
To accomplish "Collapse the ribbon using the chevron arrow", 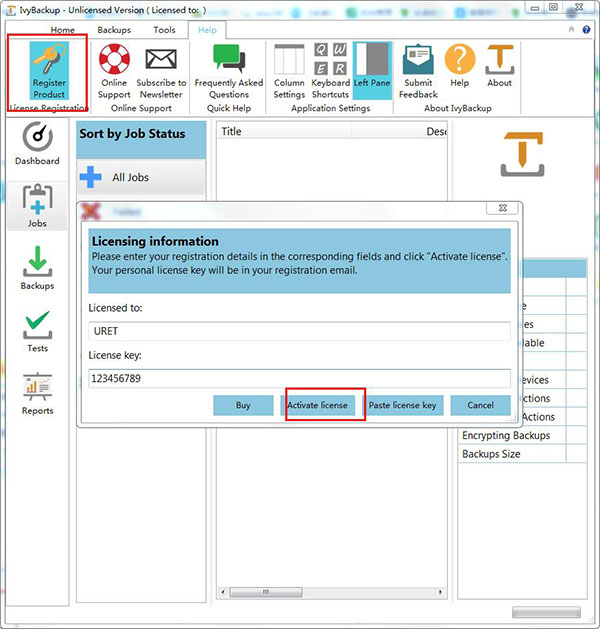I will (x=571, y=29).
